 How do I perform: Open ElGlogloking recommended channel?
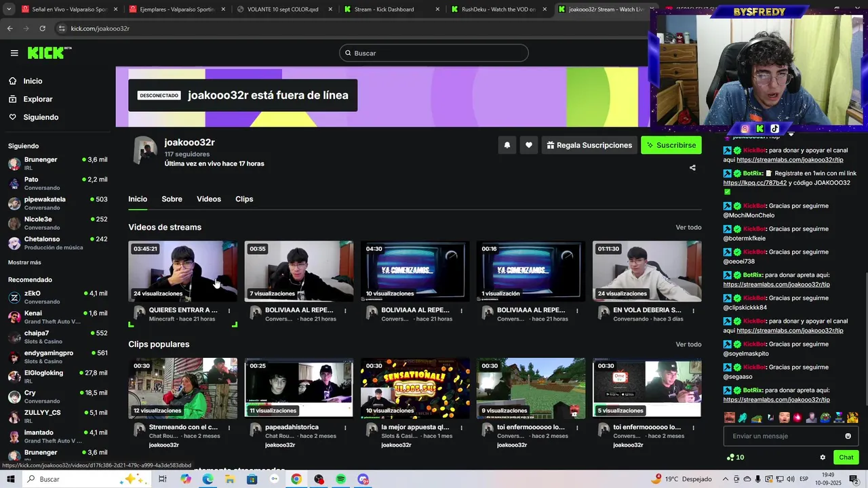58,376
